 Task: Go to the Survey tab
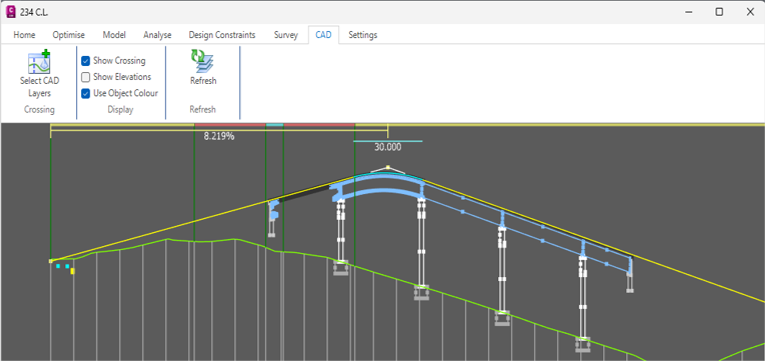pos(286,35)
